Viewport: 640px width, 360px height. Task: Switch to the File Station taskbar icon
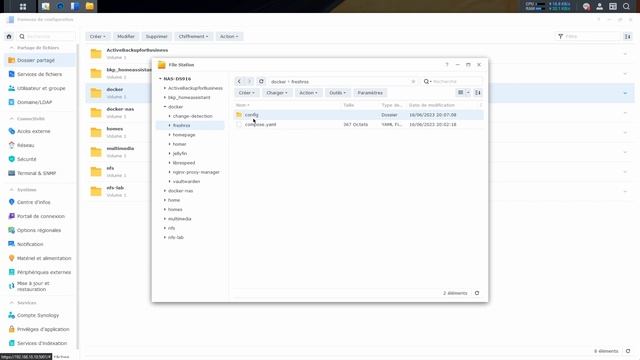[x=89, y=6]
